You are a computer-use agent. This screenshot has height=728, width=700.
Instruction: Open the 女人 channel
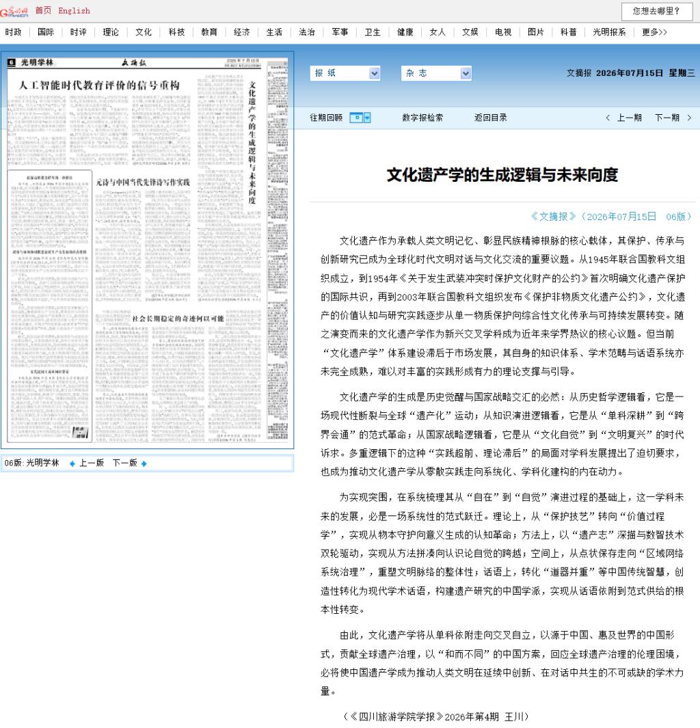point(437,32)
